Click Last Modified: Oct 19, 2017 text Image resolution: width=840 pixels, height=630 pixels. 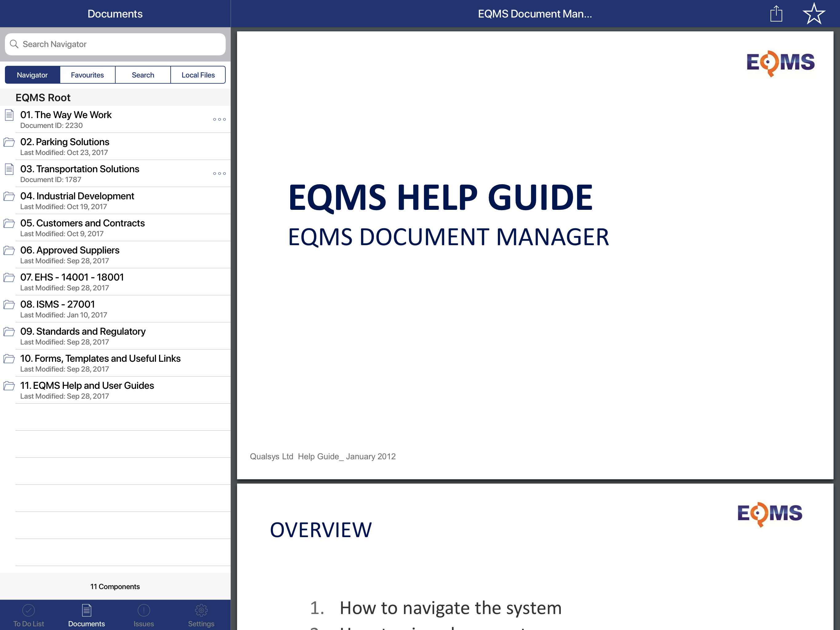pyautogui.click(x=63, y=207)
